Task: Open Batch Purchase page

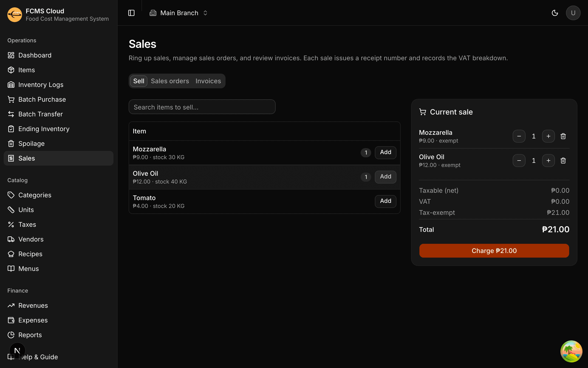Action: [59, 99]
